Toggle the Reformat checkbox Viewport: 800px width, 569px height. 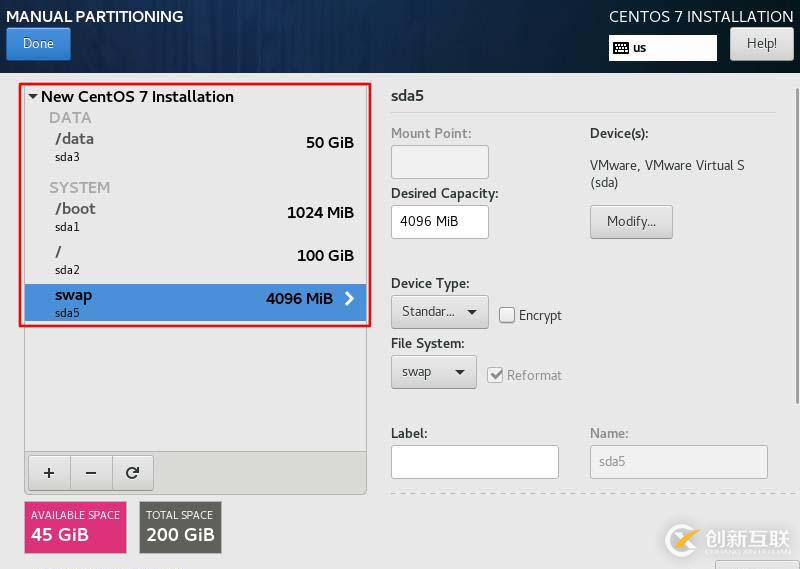[x=495, y=375]
